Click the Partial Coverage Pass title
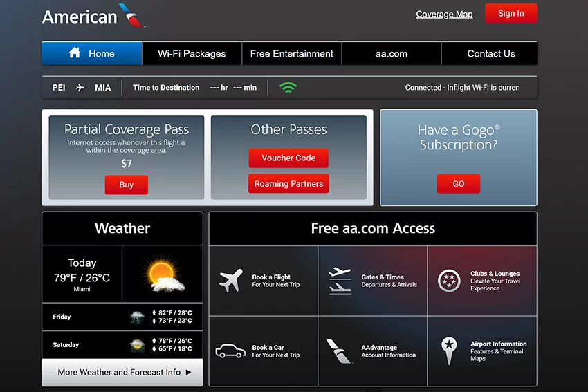Image resolution: width=588 pixels, height=392 pixels. [127, 129]
